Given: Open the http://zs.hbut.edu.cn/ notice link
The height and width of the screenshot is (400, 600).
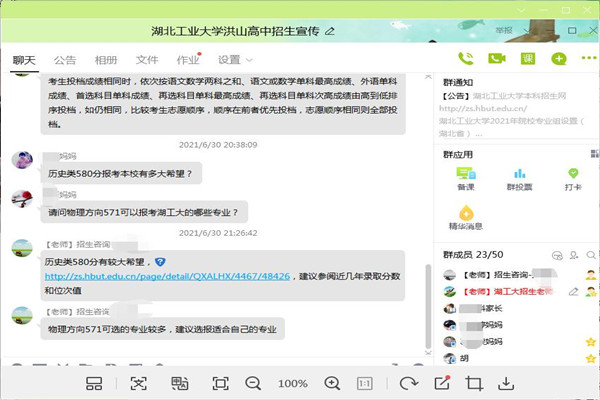Looking at the screenshot, I should click(483, 109).
